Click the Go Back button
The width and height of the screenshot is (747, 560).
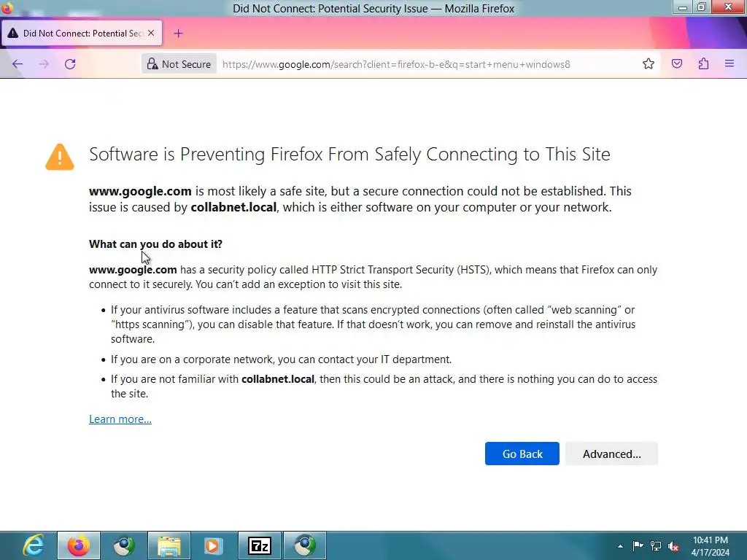coord(522,454)
